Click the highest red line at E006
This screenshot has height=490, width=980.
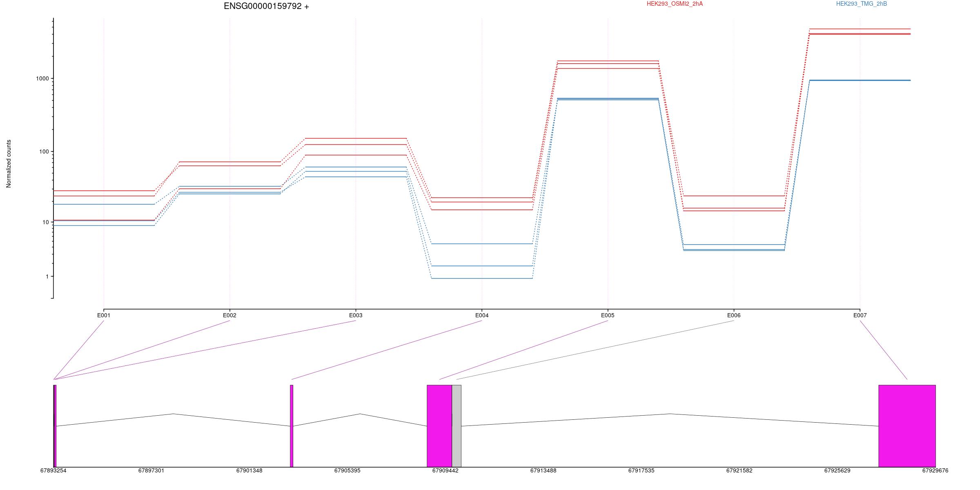[734, 196]
